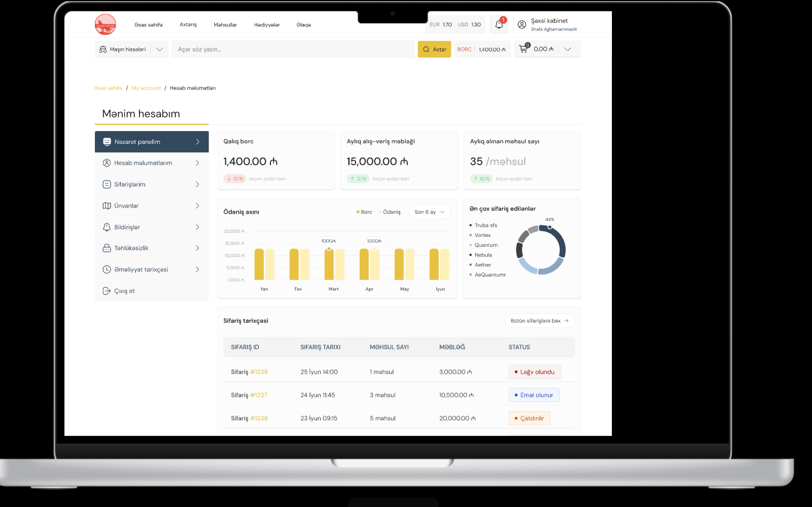Open the Son 6 ay period dropdown
Screen dimensions: 812x507
429,212
